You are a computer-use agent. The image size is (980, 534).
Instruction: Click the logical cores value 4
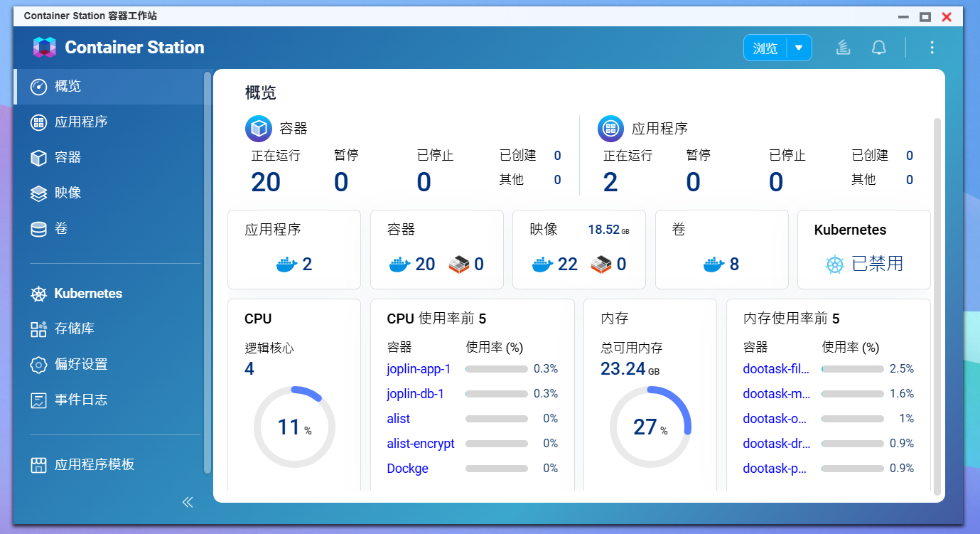tap(249, 368)
